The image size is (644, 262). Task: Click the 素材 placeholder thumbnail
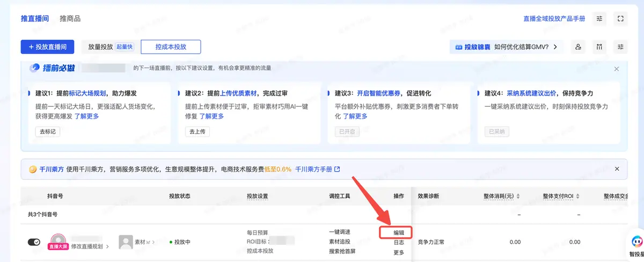tap(126, 242)
